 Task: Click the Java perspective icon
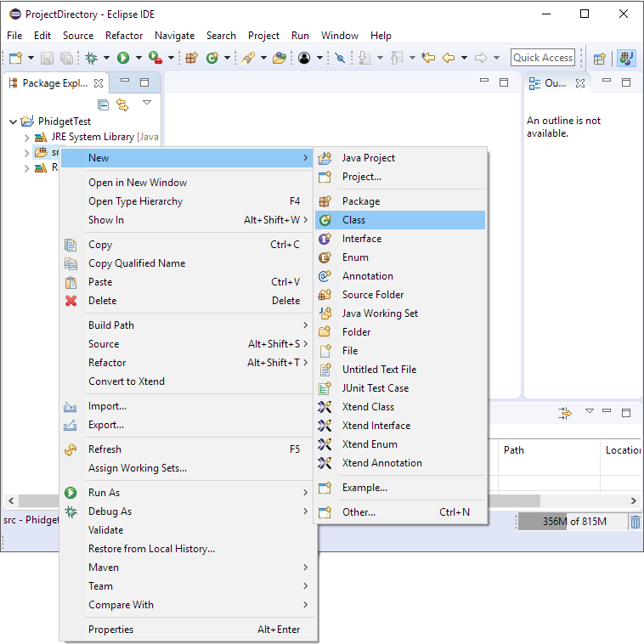point(626,58)
